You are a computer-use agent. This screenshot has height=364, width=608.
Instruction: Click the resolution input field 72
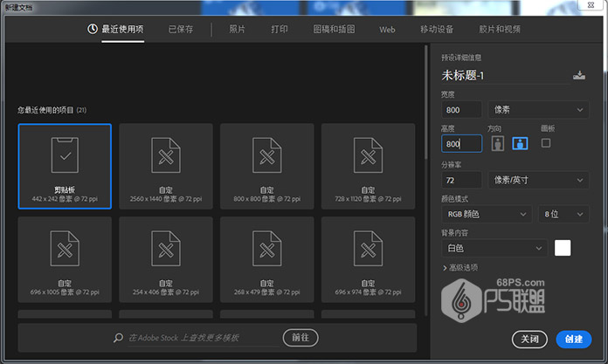tap(462, 181)
